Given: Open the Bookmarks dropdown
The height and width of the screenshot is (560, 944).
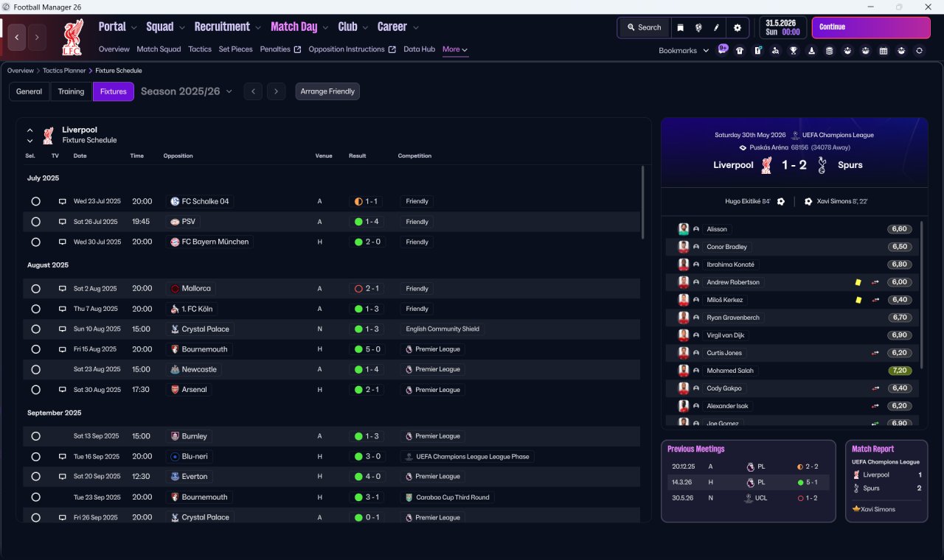Looking at the screenshot, I should (684, 51).
